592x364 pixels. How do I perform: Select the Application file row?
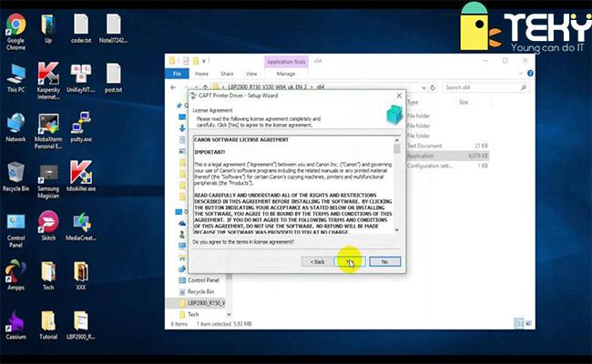point(447,156)
